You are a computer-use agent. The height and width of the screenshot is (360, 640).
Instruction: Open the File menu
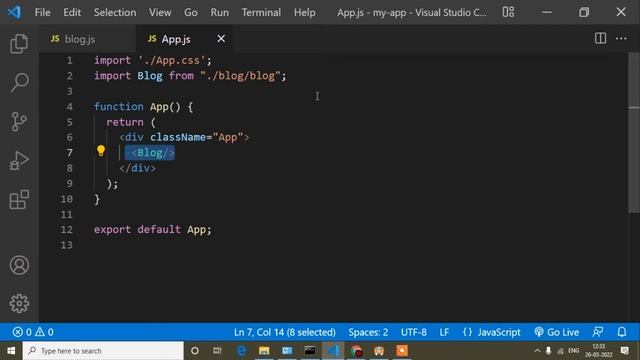42,12
